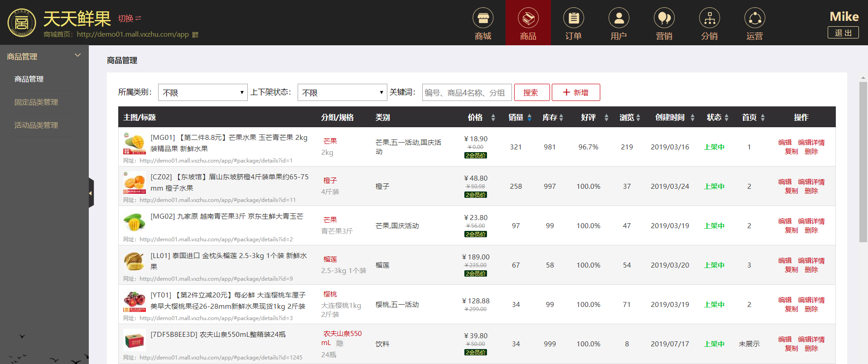Viewport: 868px width, 364px height.
Task: Open the 上下架状态 dropdown
Action: pyautogui.click(x=342, y=92)
